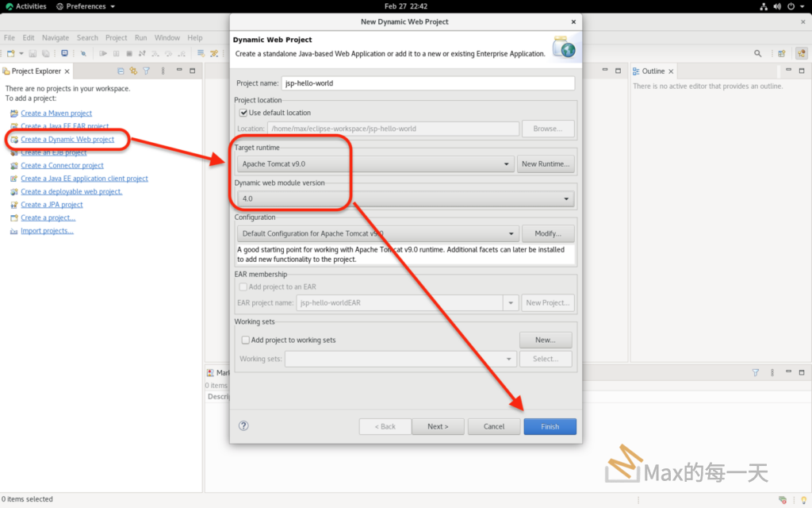Image resolution: width=812 pixels, height=508 pixels.
Task: Click the search magnifier icon in main toolbar
Action: click(758, 53)
